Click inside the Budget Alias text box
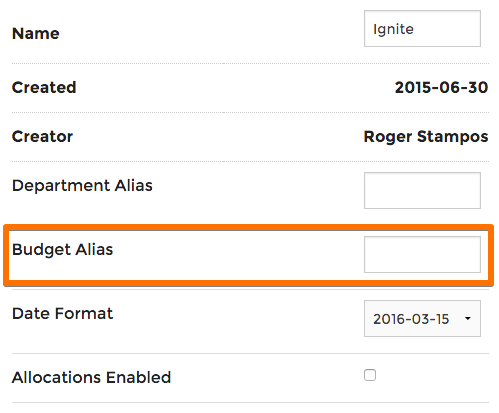Screen dimensions: 499x413 (x=422, y=255)
